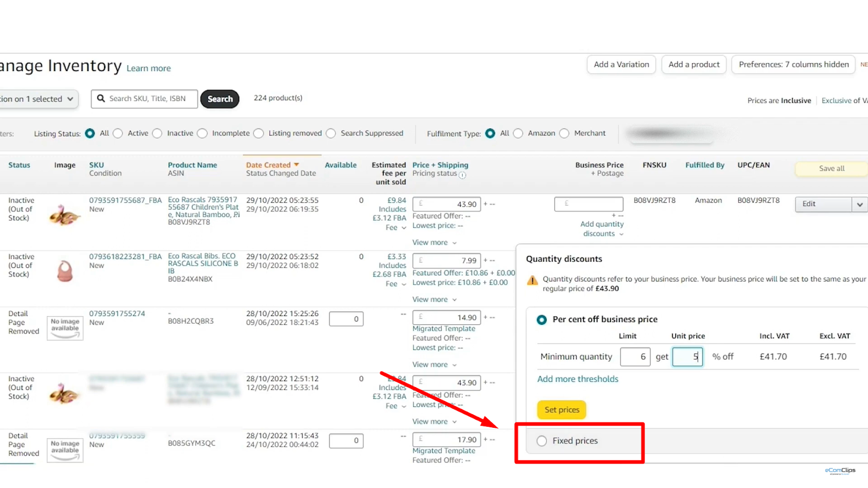
Task: Sort by the Fulfilled By column
Action: (x=705, y=165)
